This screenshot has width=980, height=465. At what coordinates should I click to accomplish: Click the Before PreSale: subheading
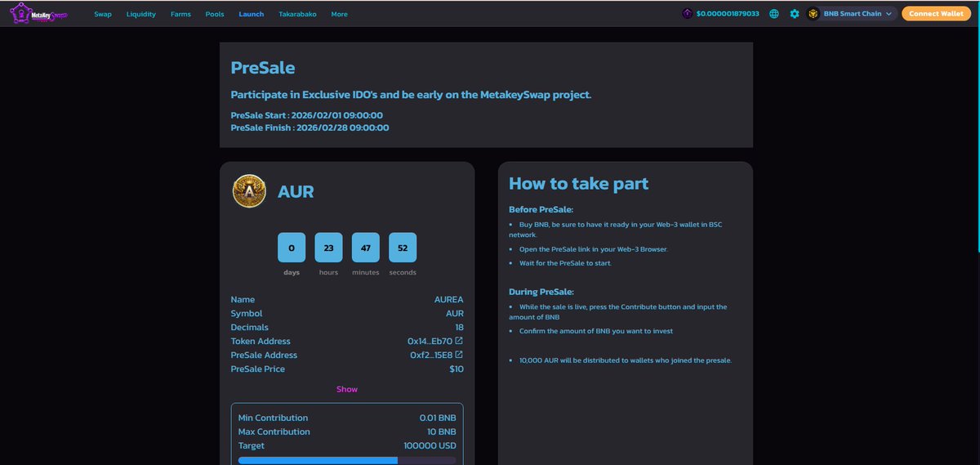click(541, 209)
